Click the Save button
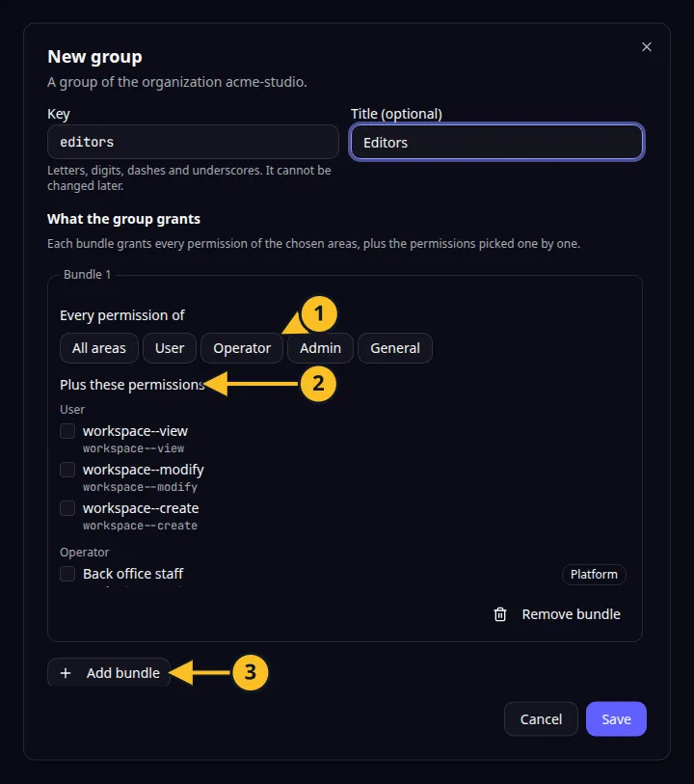This screenshot has height=784, width=694. (616, 719)
